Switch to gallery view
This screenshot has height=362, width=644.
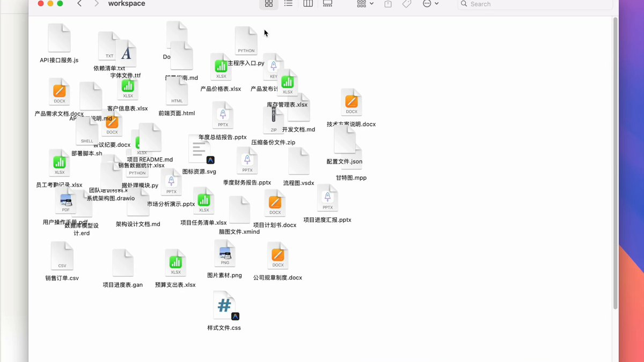pos(327,4)
